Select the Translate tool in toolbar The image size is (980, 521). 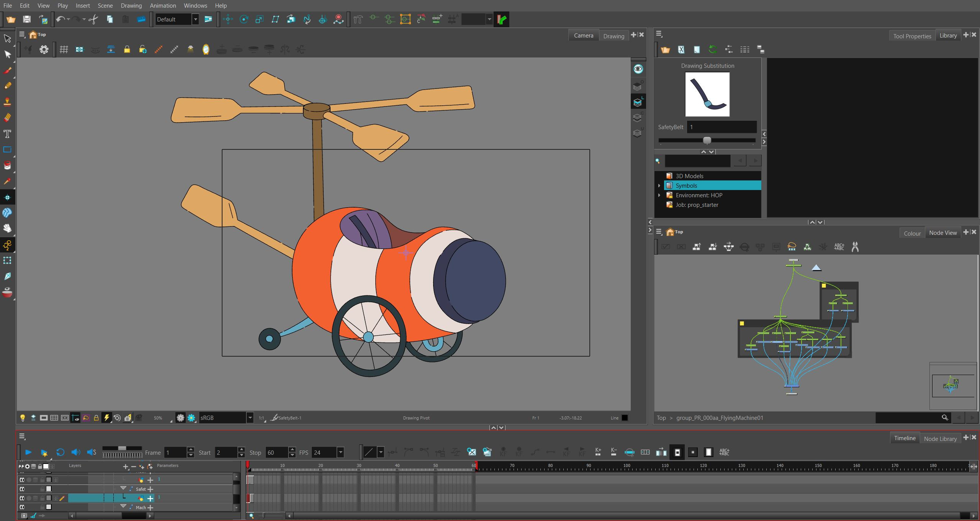[228, 19]
